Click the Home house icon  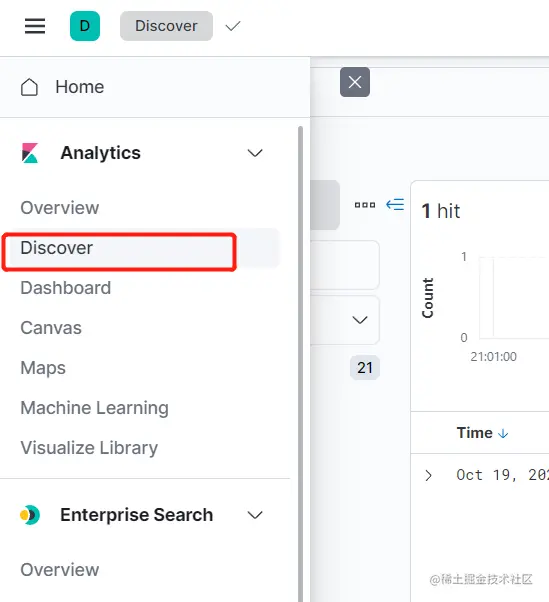29,87
